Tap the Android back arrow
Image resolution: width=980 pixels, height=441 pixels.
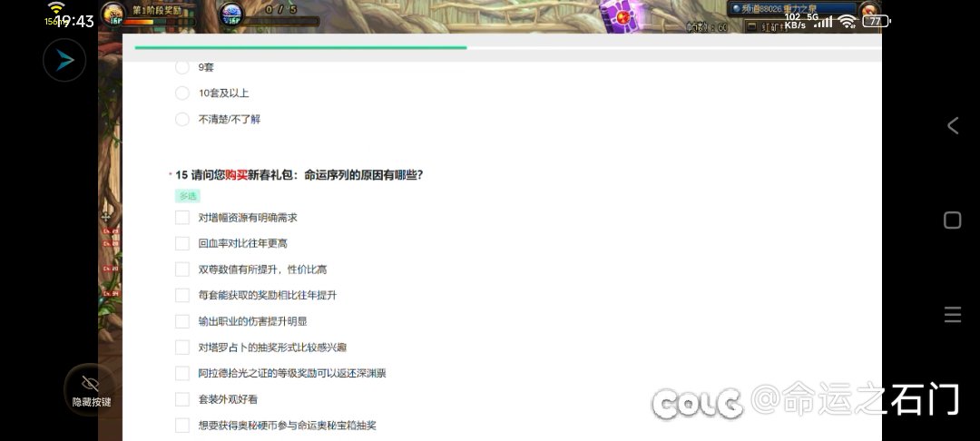click(953, 125)
